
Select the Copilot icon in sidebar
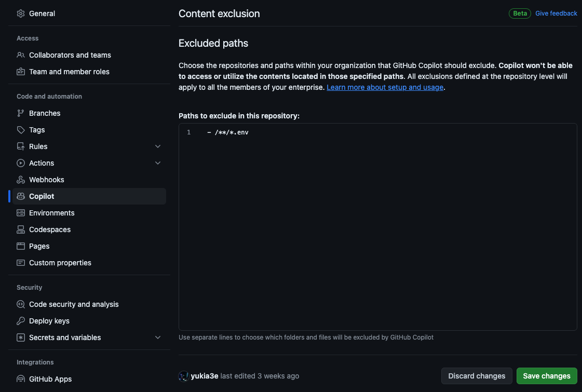20,196
